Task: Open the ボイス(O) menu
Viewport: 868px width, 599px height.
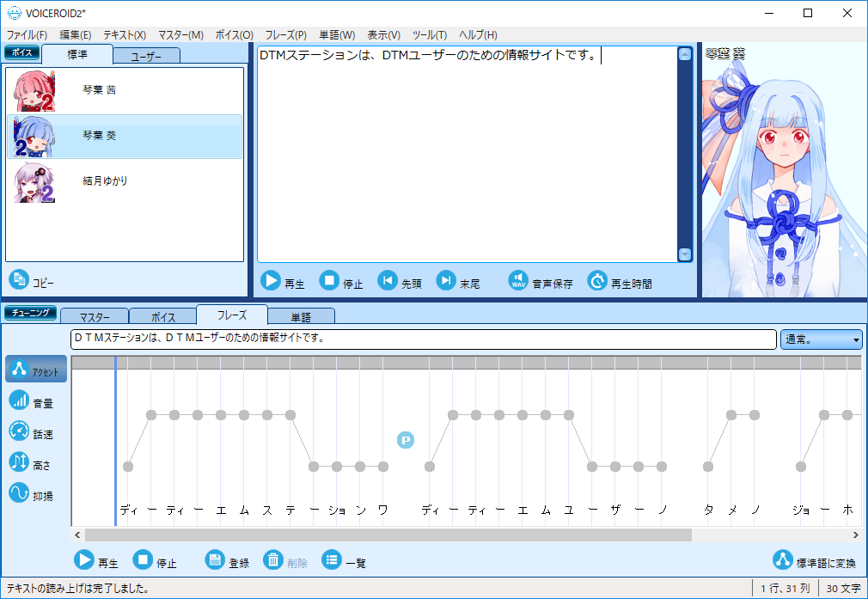Action: [x=234, y=35]
